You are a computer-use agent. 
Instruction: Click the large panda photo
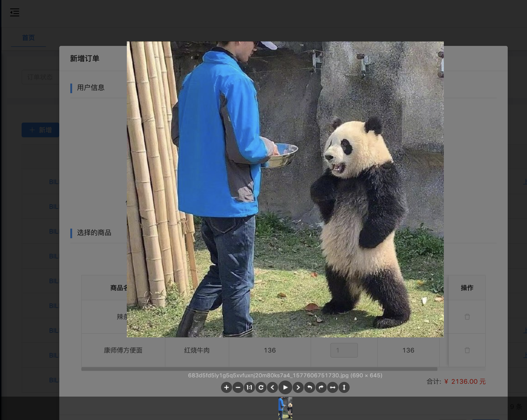tap(285, 189)
